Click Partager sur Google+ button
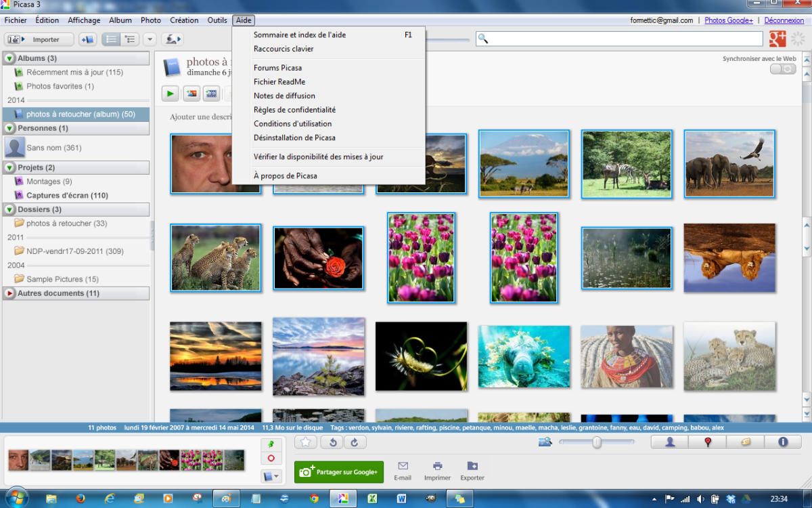The height and width of the screenshot is (508, 812). point(339,471)
